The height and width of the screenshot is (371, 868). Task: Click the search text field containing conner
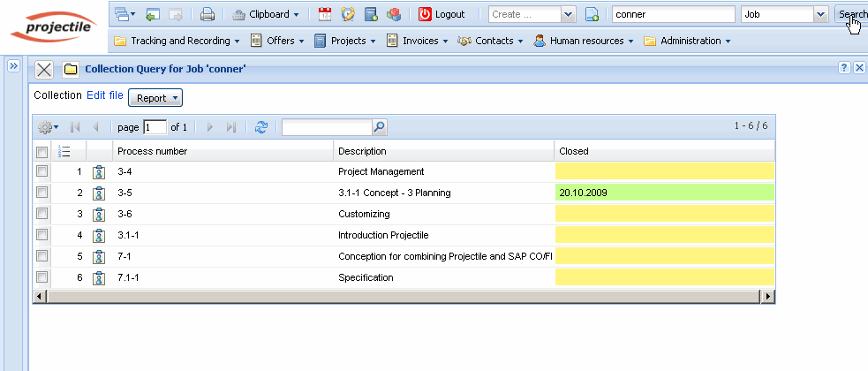tap(673, 14)
